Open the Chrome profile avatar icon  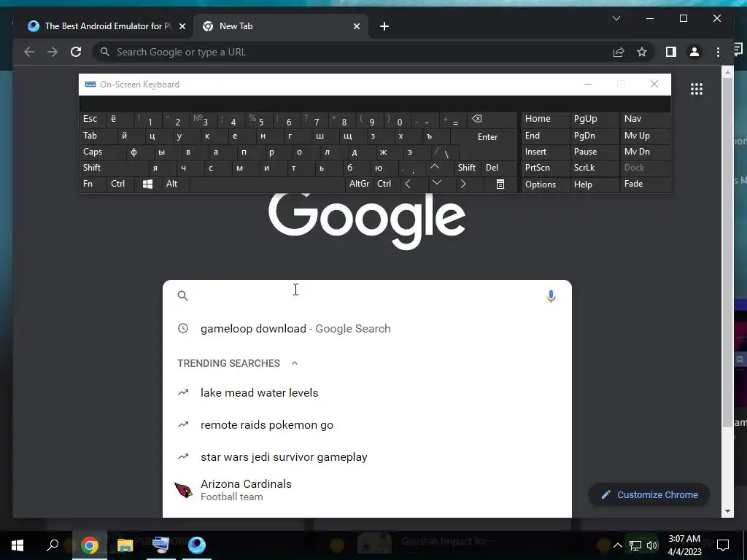(694, 52)
